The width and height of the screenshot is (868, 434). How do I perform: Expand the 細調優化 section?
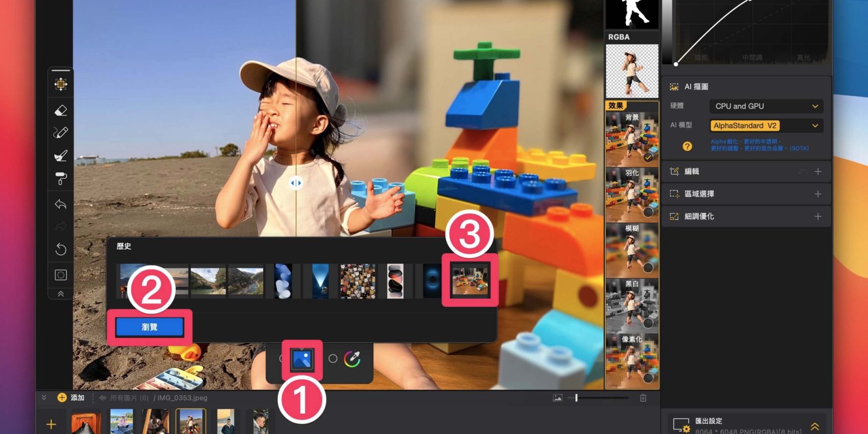(818, 216)
